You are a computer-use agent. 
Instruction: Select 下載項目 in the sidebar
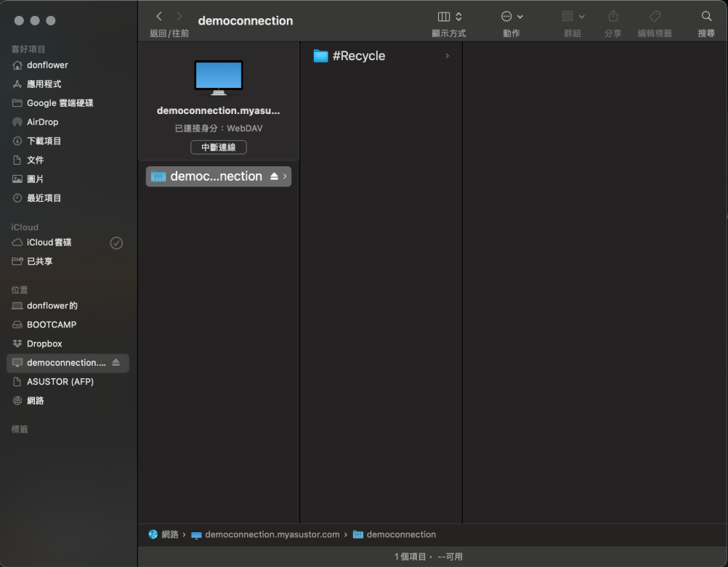[44, 141]
